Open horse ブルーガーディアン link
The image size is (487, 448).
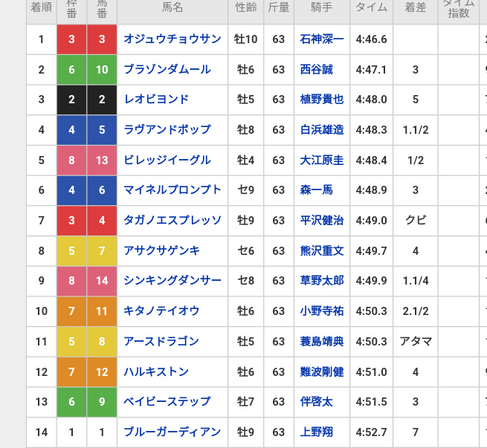point(172,432)
